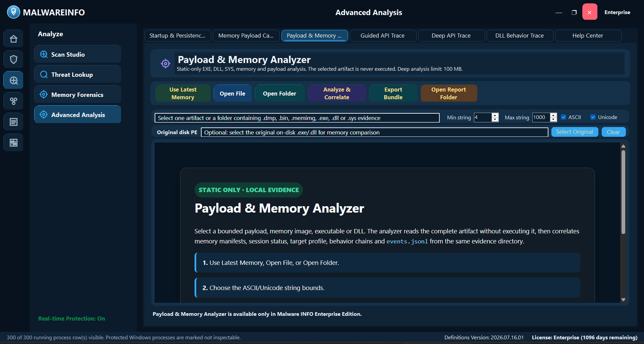Click Real-time Protection: On status
Screen dimensions: 644x344
click(71, 319)
